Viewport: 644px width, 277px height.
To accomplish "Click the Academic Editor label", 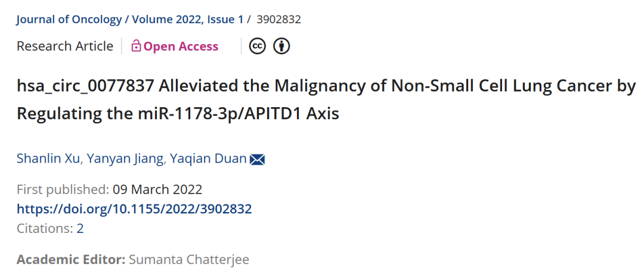I will (x=71, y=260).
